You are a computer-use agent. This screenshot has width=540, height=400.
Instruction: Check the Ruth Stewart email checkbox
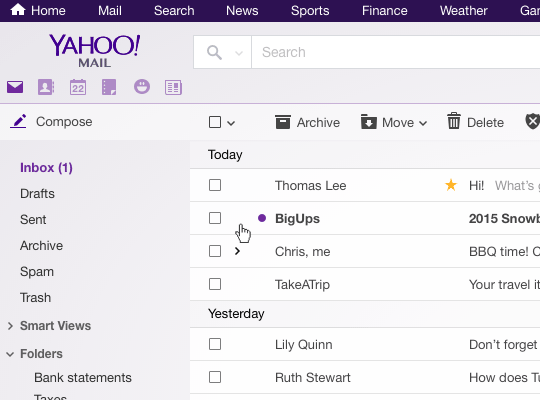pyautogui.click(x=215, y=377)
